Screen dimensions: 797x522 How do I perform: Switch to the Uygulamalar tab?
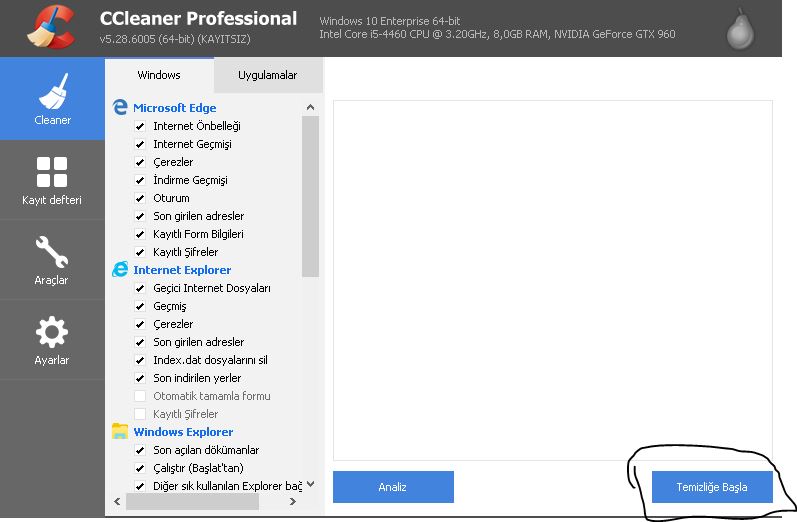coord(268,75)
